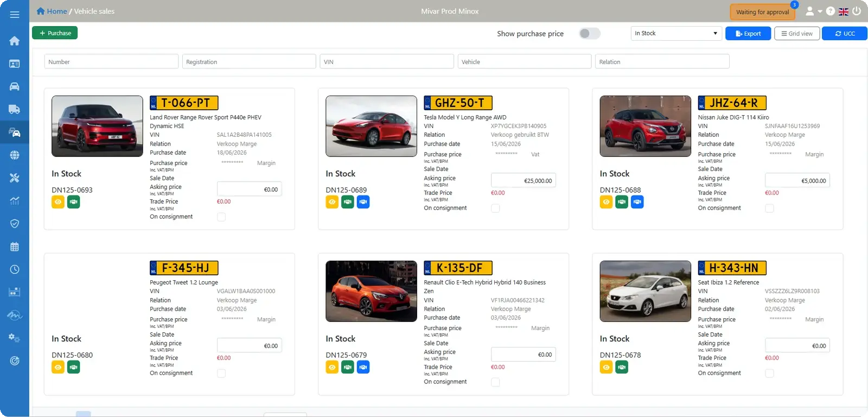Click the €5,000.00 asking price field
Screen dimensions: 868x417
(797, 180)
